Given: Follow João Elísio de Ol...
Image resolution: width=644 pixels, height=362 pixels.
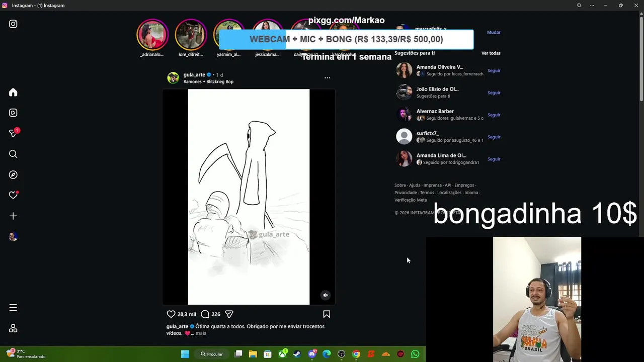Looking at the screenshot, I should (x=494, y=93).
